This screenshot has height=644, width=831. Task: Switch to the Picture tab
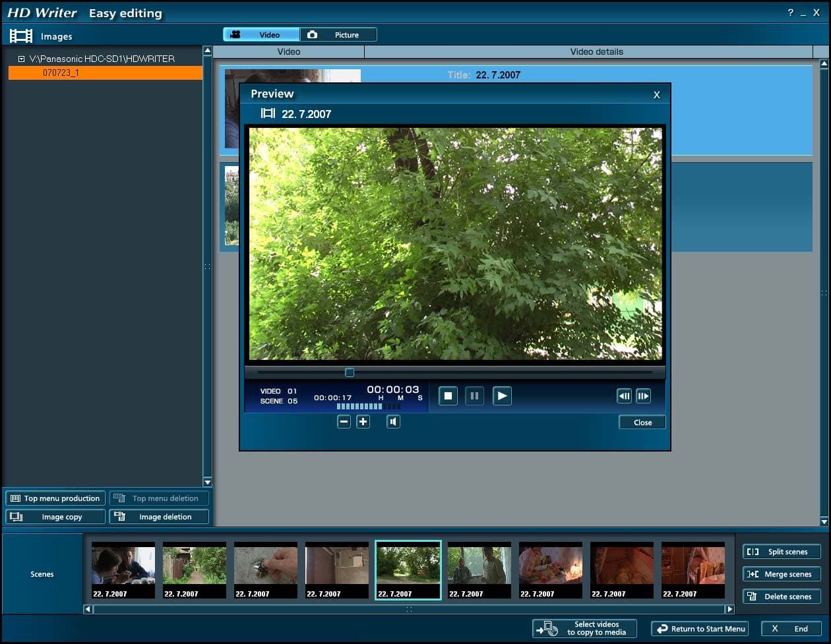tap(338, 34)
